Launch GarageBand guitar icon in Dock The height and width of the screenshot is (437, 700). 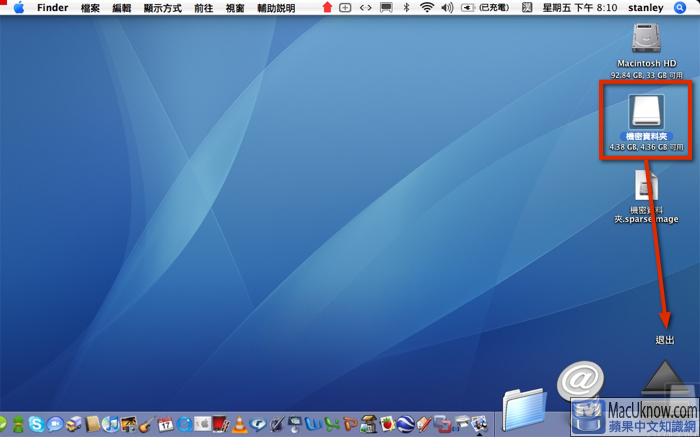(x=147, y=424)
